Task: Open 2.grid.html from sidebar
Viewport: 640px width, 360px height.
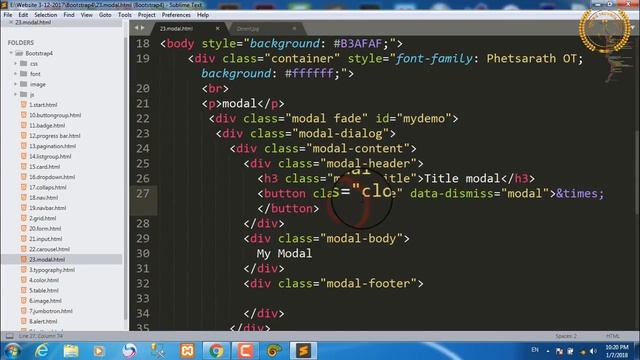Action: pos(42,218)
